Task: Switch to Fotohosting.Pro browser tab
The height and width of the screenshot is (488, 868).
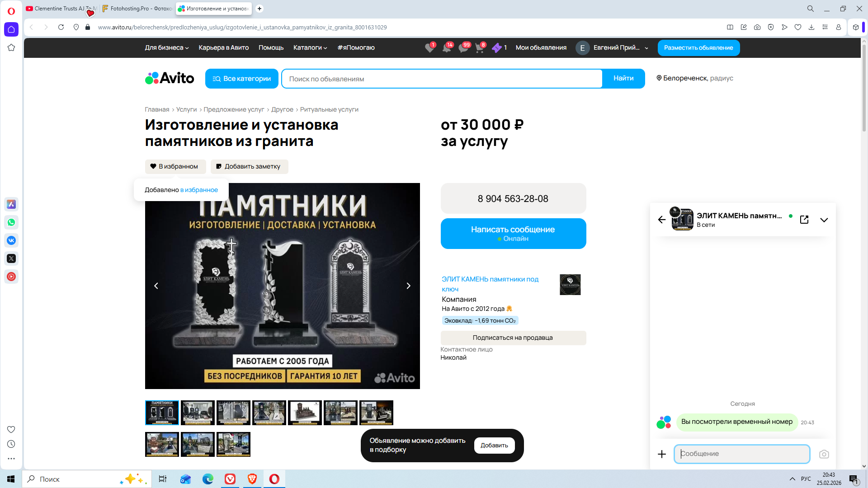Action: pyautogui.click(x=137, y=9)
